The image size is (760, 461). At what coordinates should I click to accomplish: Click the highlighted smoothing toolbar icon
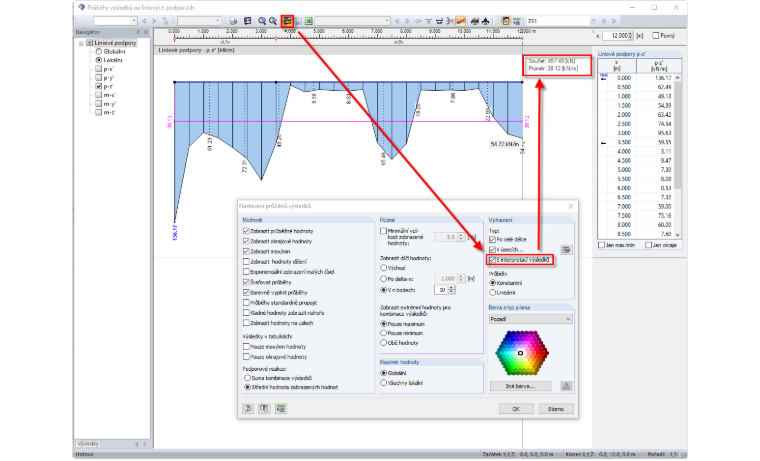(x=460, y=21)
